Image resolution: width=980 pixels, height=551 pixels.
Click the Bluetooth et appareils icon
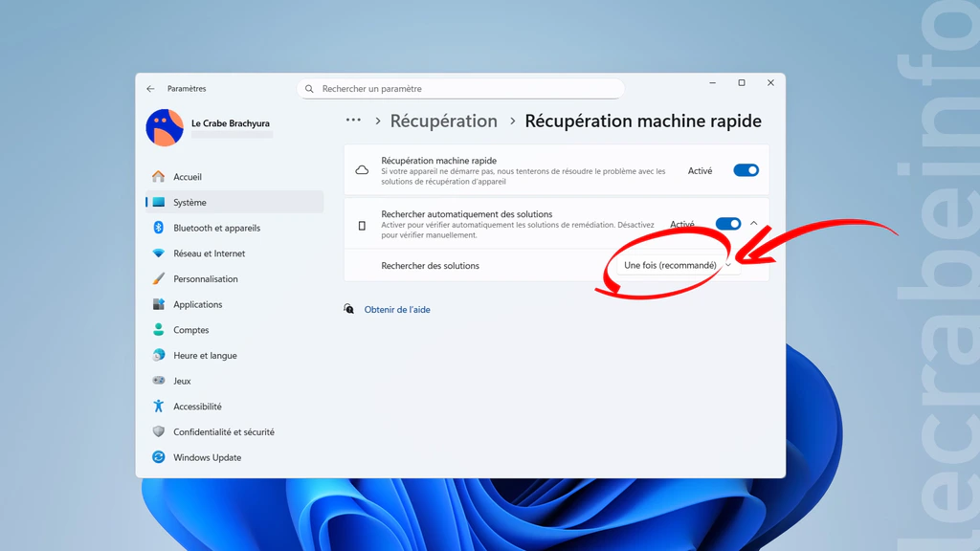[x=159, y=228]
